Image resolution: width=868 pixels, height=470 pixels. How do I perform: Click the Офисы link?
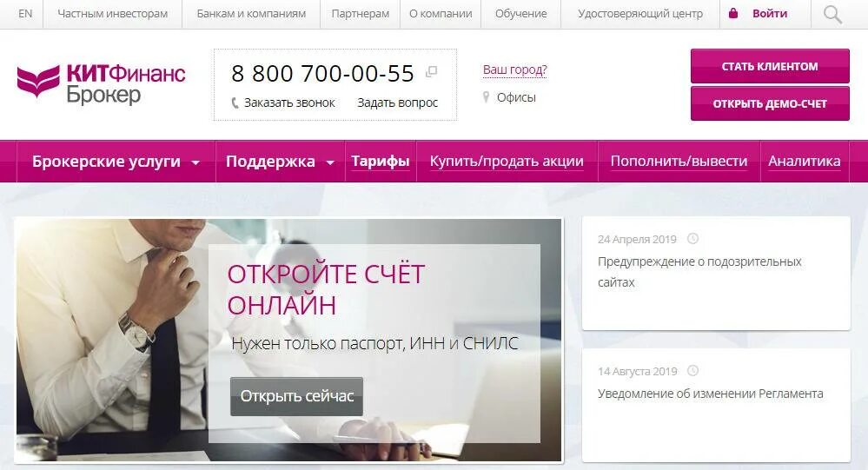pos(516,97)
